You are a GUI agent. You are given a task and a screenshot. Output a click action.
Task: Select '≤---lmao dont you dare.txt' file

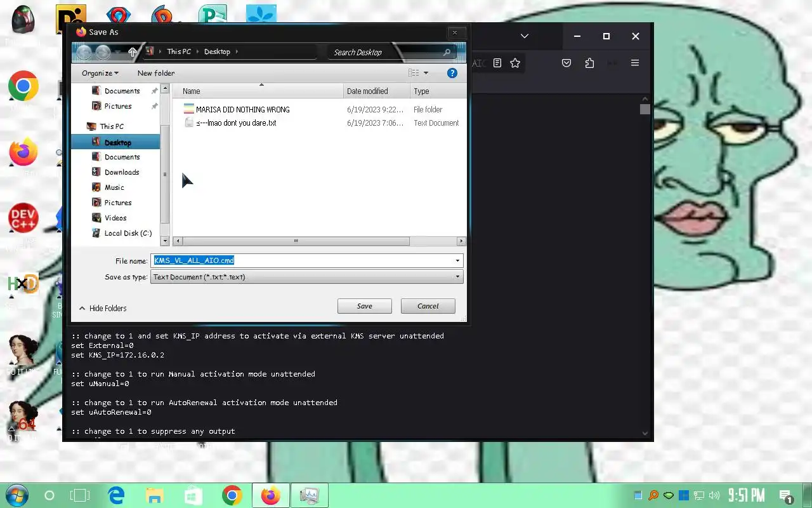click(x=236, y=123)
